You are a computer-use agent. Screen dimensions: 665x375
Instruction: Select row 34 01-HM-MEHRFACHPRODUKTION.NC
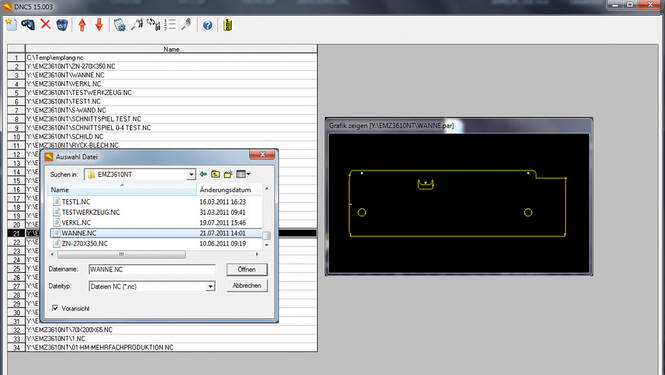(x=171, y=347)
